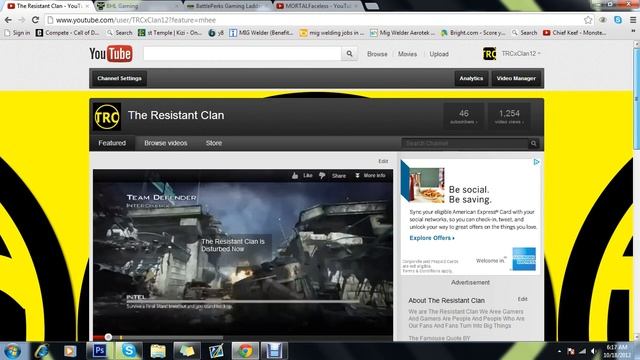This screenshot has width=640, height=360.
Task: Click the thumbs-down dislike icon on video
Action: click(x=322, y=176)
